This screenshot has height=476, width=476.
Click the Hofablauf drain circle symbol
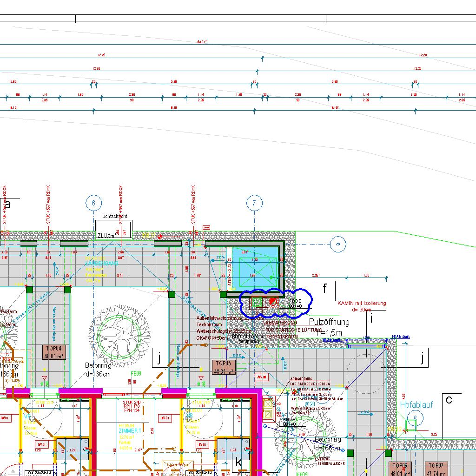[415, 418]
